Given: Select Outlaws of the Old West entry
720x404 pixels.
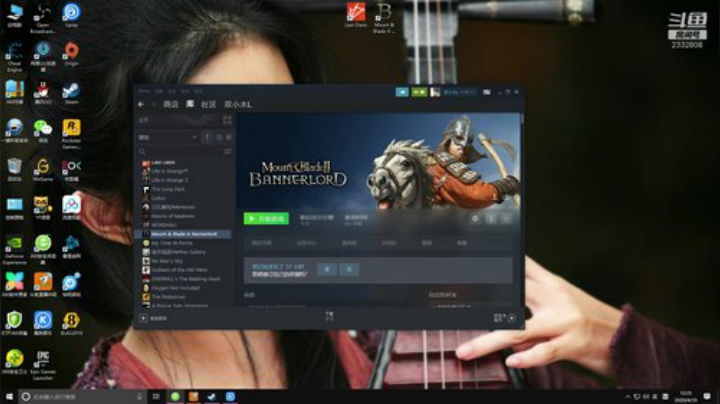Looking at the screenshot, I should (179, 270).
